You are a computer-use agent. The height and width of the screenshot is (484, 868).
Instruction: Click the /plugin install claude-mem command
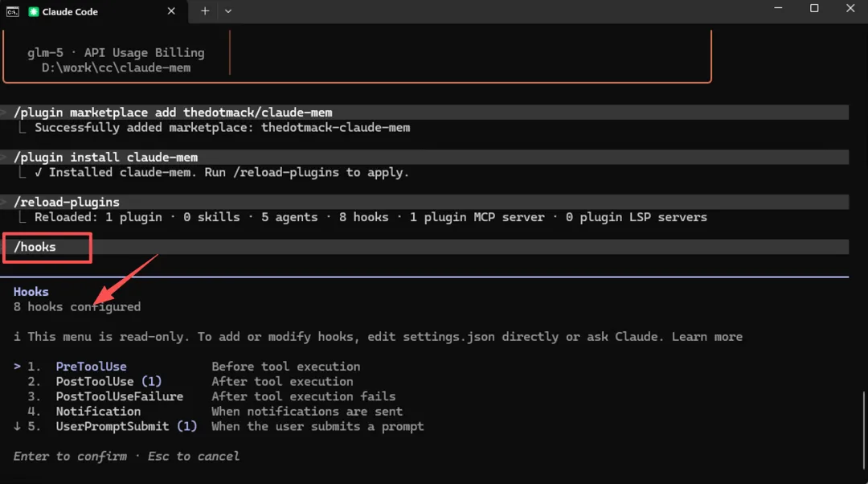(x=106, y=157)
